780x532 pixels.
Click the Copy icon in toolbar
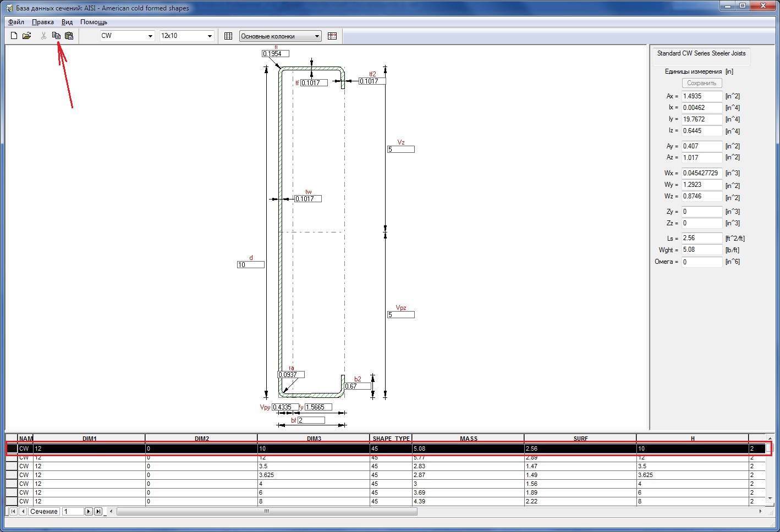pyautogui.click(x=56, y=36)
